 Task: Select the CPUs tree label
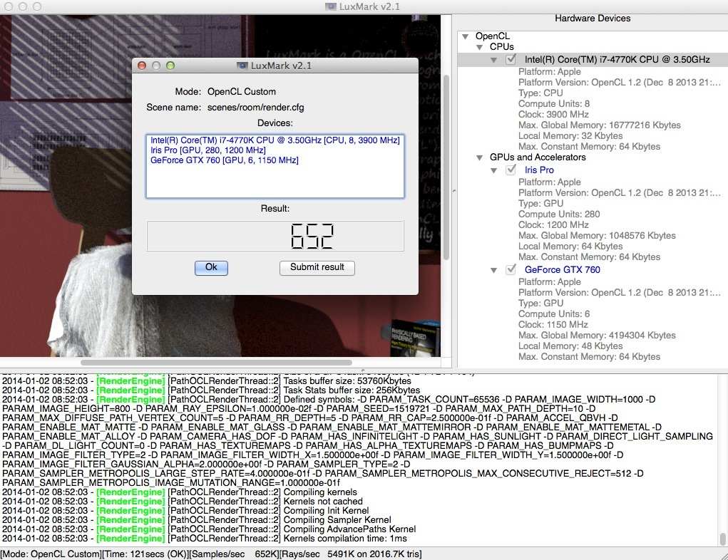coord(501,47)
